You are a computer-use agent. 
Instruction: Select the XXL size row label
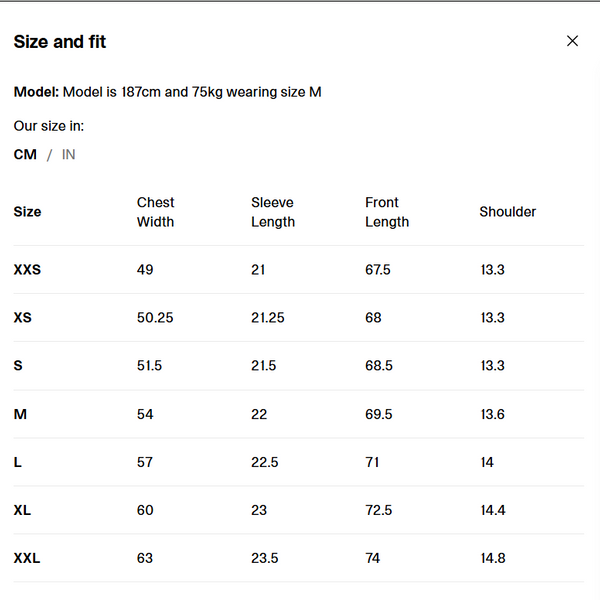(27, 558)
